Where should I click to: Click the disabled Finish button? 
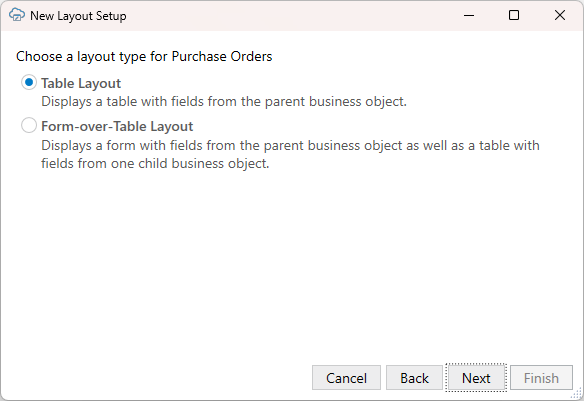(541, 378)
